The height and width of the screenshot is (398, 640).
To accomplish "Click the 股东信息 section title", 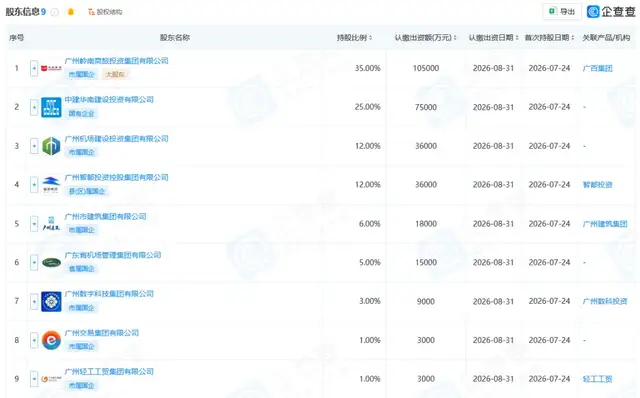I will pos(22,12).
